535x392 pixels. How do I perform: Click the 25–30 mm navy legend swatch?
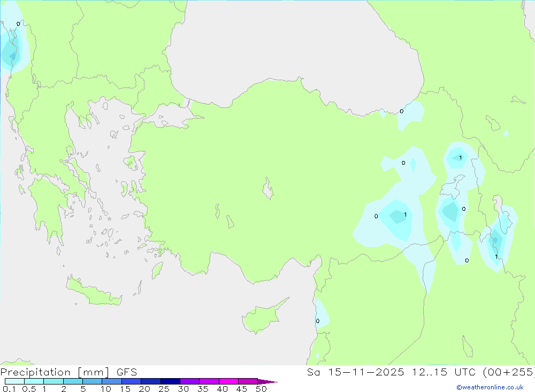(170, 381)
